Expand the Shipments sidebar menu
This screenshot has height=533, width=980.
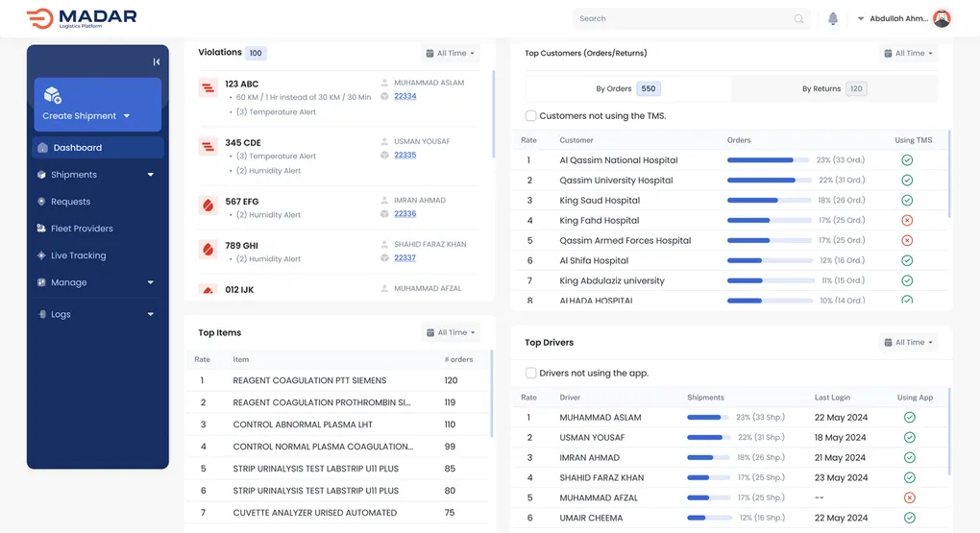[150, 175]
